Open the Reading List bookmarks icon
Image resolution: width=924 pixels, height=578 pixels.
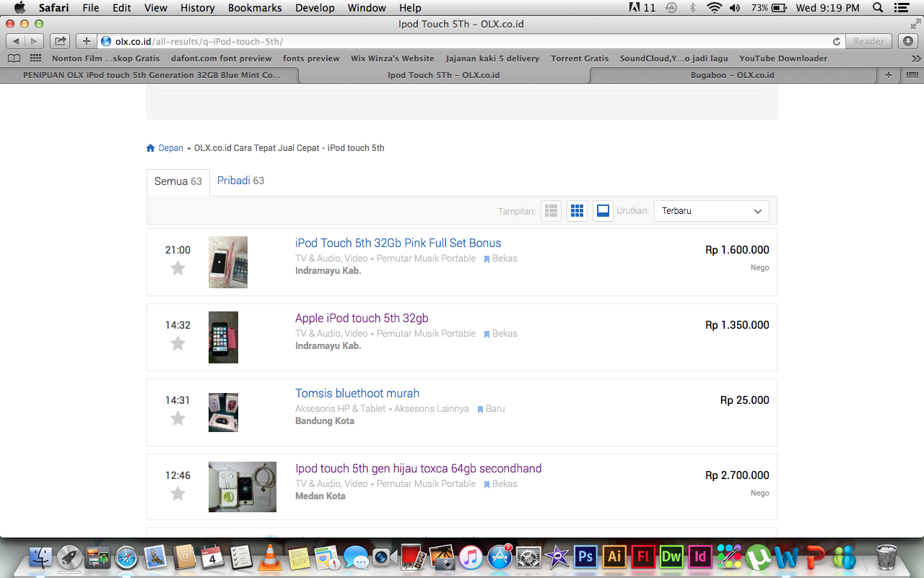pyautogui.click(x=14, y=59)
